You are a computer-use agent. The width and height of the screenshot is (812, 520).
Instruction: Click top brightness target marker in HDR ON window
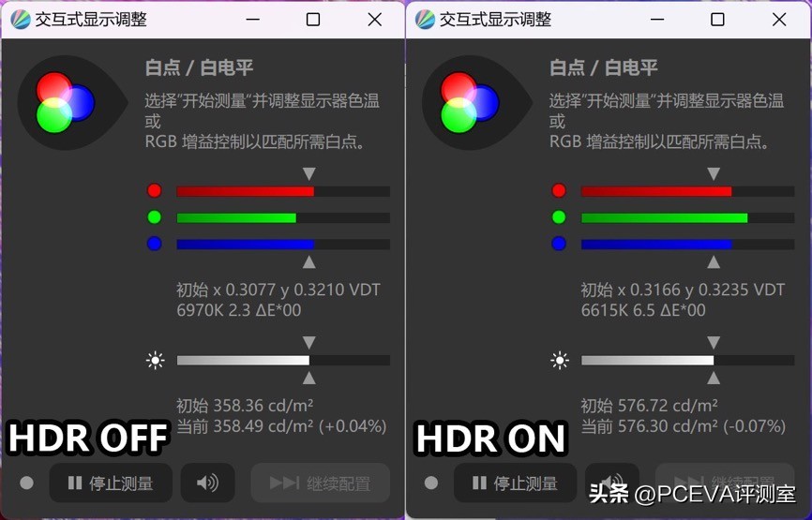[x=714, y=343]
